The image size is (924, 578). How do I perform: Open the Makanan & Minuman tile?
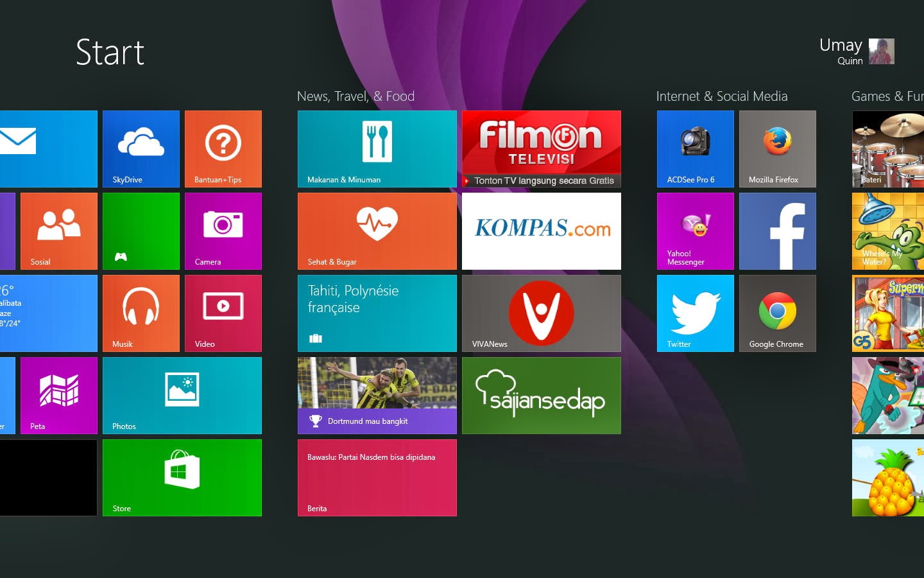(x=377, y=149)
